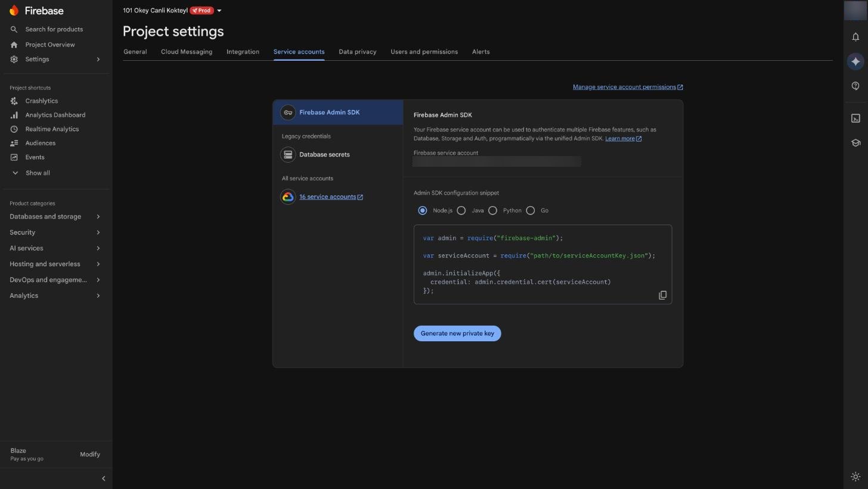This screenshot has width=868, height=489.
Task: Expand the AI services category
Action: point(55,248)
